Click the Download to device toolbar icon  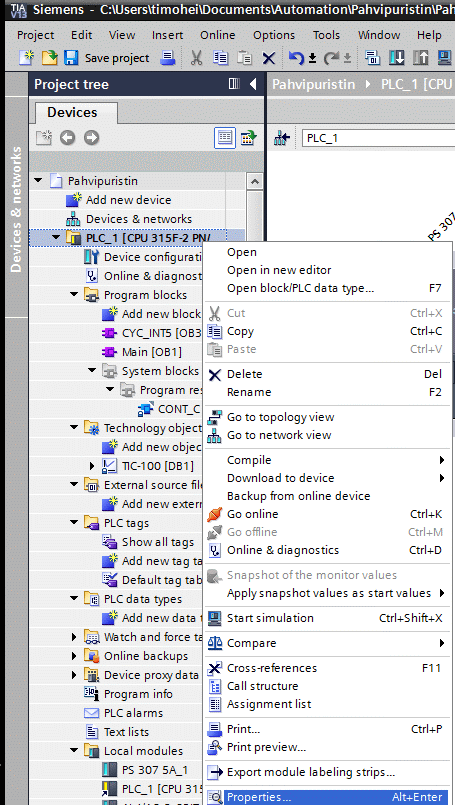(x=396, y=58)
